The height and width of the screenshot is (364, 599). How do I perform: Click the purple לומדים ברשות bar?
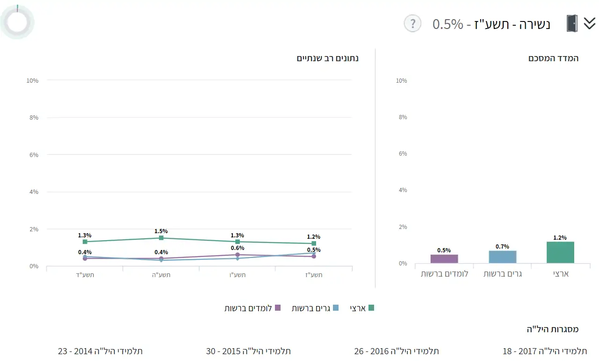tap(444, 259)
